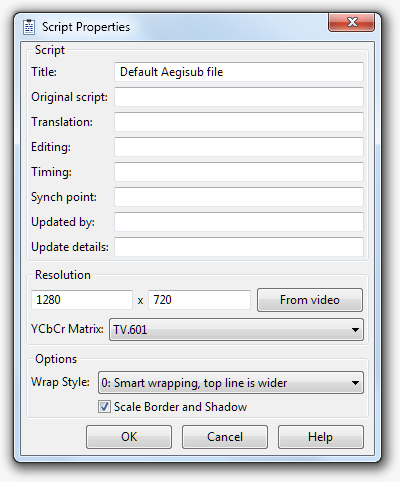Confirm settings with the OK button
400x482 pixels.
[x=129, y=437]
